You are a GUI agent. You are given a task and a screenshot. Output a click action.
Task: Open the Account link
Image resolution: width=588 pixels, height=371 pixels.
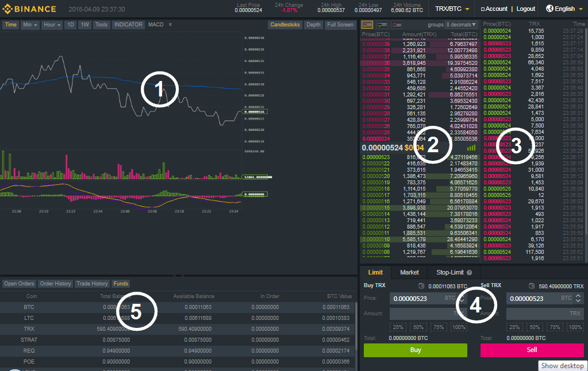[x=494, y=9]
